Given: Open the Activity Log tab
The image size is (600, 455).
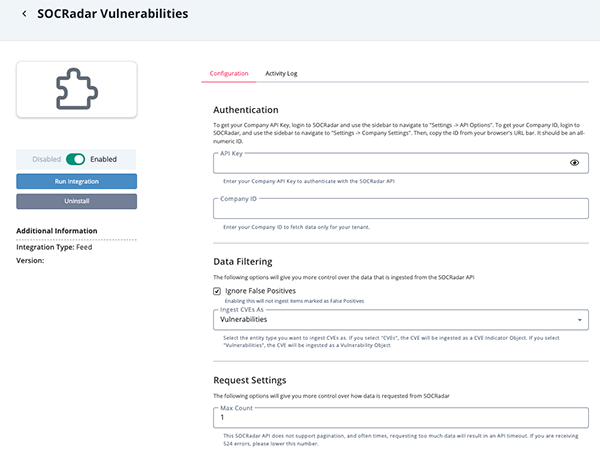Looking at the screenshot, I should pos(281,73).
